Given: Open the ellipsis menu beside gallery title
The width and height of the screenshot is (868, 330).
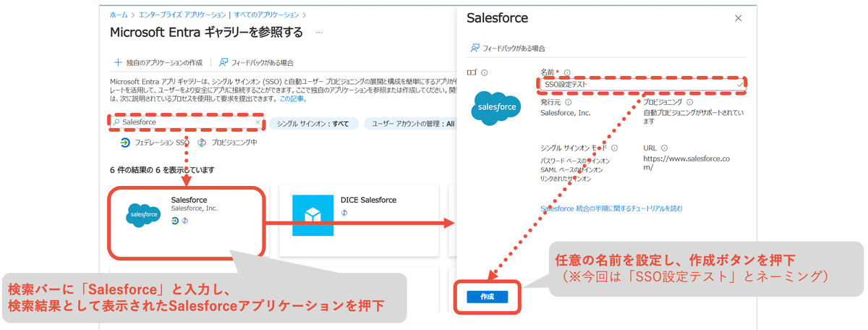Looking at the screenshot, I should coord(319,33).
